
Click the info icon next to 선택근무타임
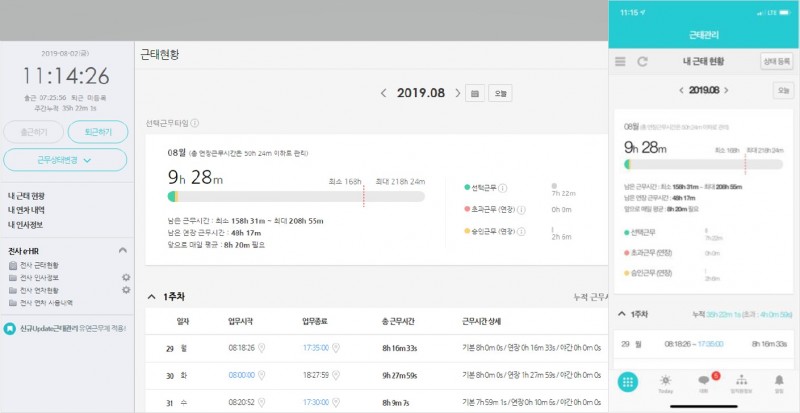click(x=195, y=124)
